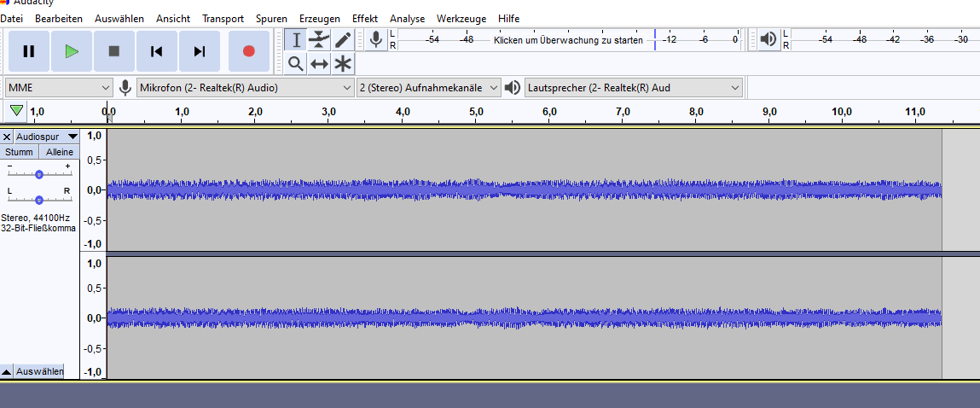Open the Spuren menu
980x408 pixels.
coord(271,18)
